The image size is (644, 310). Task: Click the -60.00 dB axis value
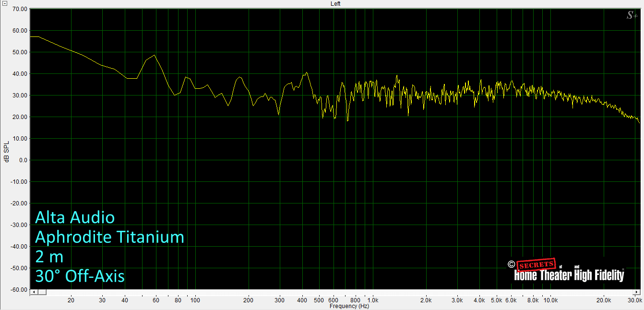click(x=19, y=290)
